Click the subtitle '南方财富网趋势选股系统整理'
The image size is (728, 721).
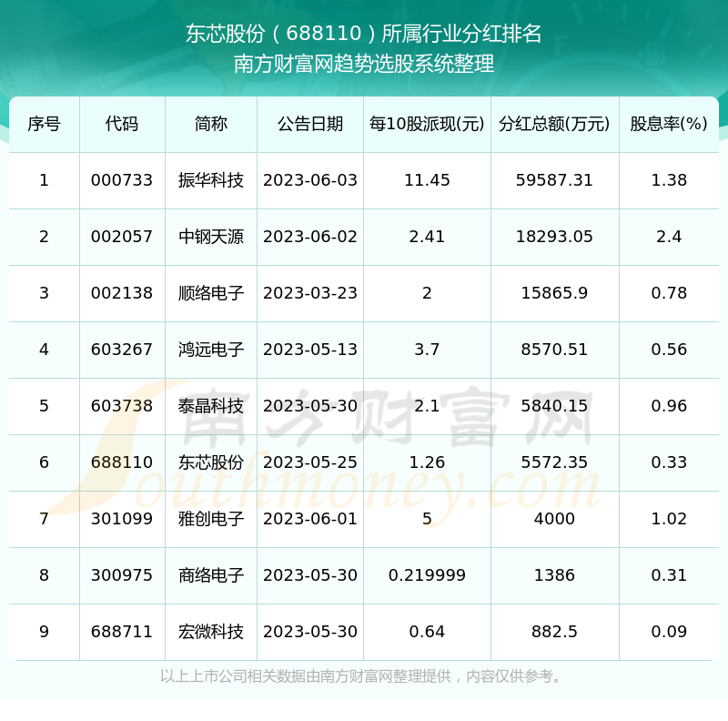pos(363,64)
